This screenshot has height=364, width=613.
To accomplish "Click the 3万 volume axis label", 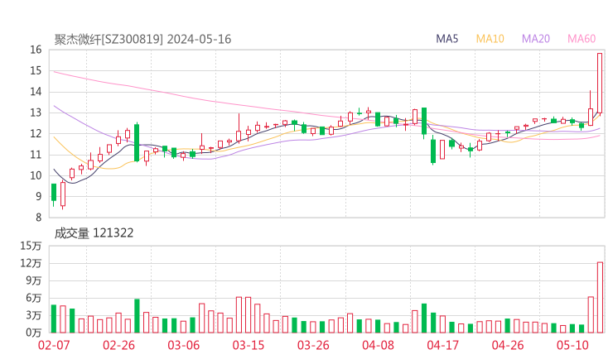I will coord(34,315).
